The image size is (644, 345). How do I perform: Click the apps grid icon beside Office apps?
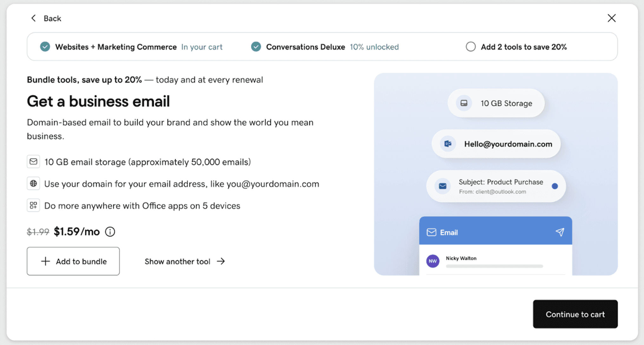[33, 206]
